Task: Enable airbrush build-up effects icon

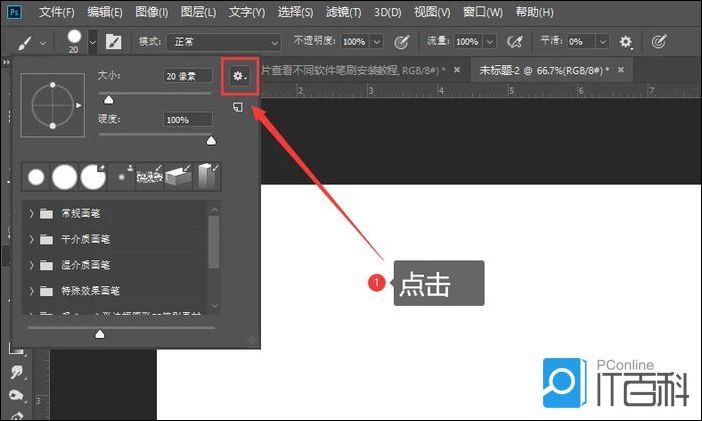Action: point(515,42)
